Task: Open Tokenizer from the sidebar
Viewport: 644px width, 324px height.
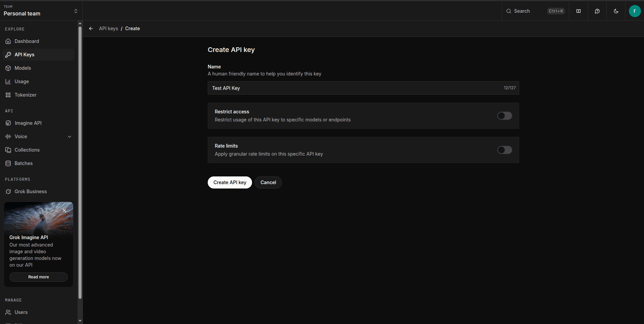Action: [26, 95]
